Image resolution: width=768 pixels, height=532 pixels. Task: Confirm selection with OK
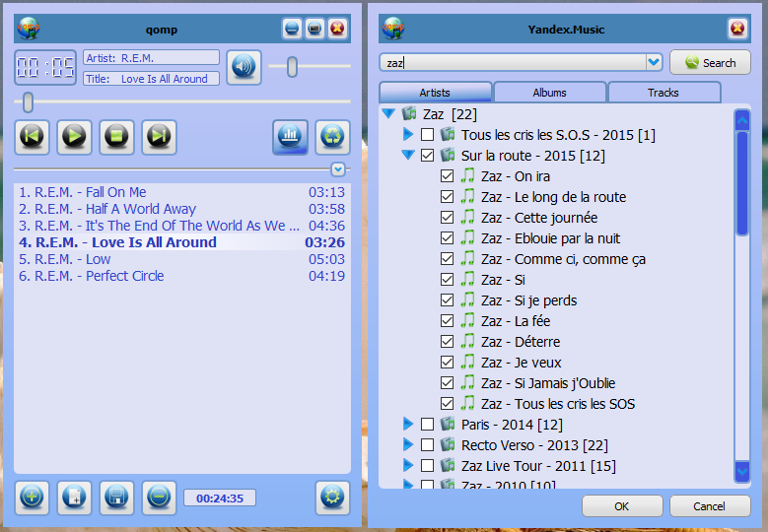[x=622, y=506]
